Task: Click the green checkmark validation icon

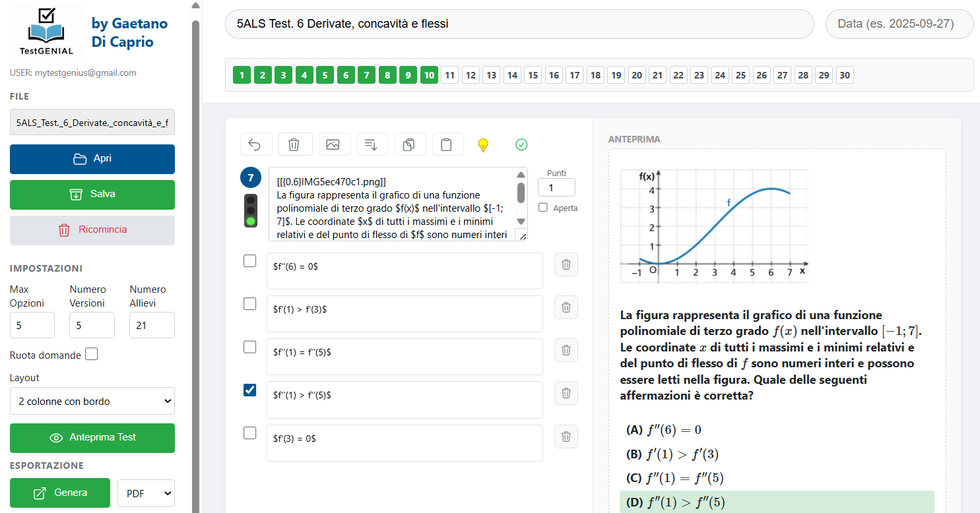Action: [x=521, y=144]
